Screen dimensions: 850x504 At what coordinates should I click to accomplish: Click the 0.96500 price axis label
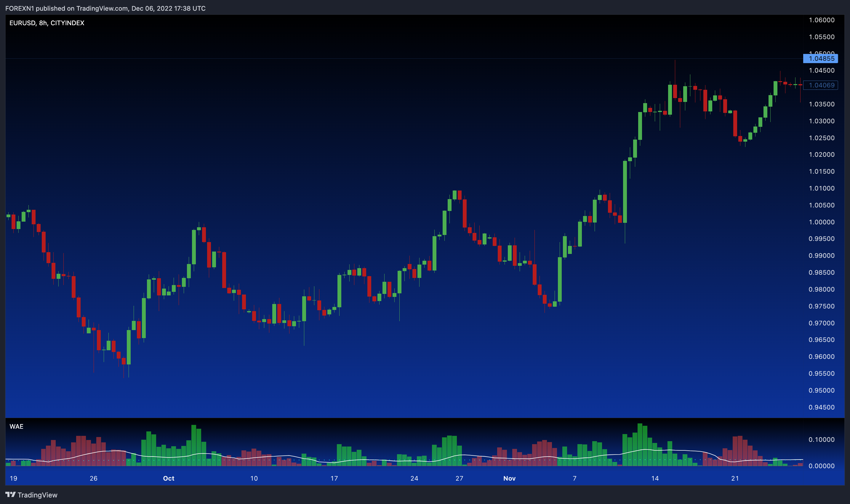[822, 340]
